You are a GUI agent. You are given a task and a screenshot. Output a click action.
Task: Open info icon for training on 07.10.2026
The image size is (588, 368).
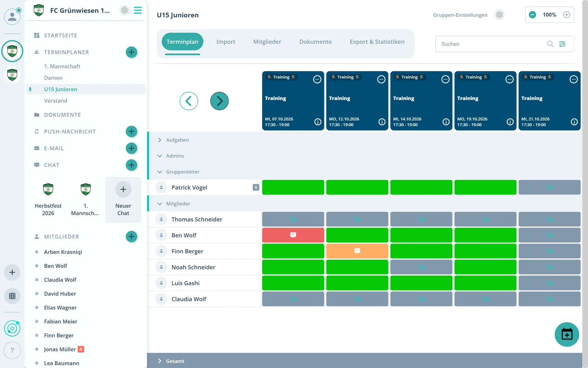pyautogui.click(x=318, y=122)
